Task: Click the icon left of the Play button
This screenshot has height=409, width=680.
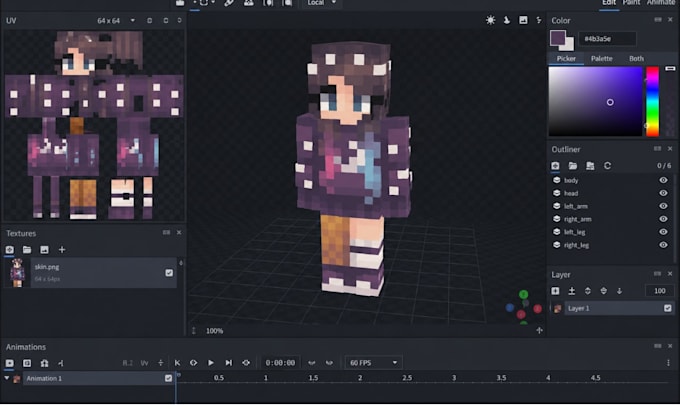Action: [193, 363]
